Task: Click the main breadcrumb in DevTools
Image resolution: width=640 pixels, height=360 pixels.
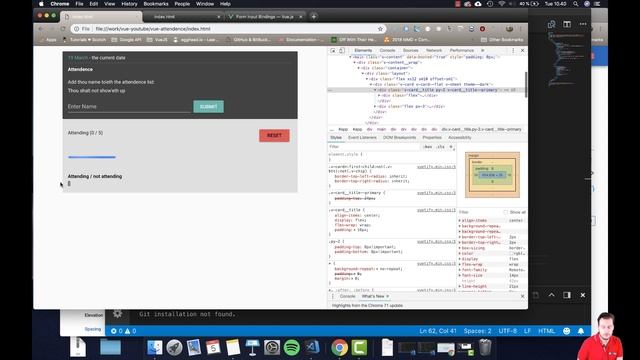Action: tap(381, 129)
